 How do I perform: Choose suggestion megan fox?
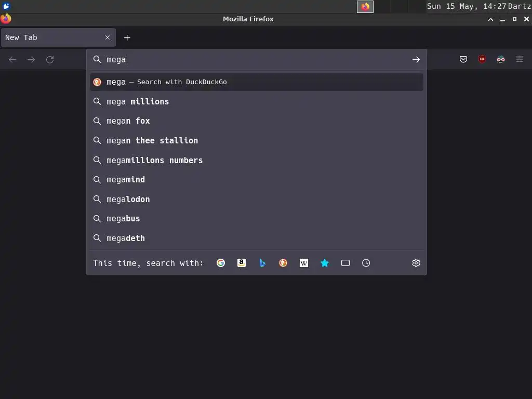click(x=257, y=121)
